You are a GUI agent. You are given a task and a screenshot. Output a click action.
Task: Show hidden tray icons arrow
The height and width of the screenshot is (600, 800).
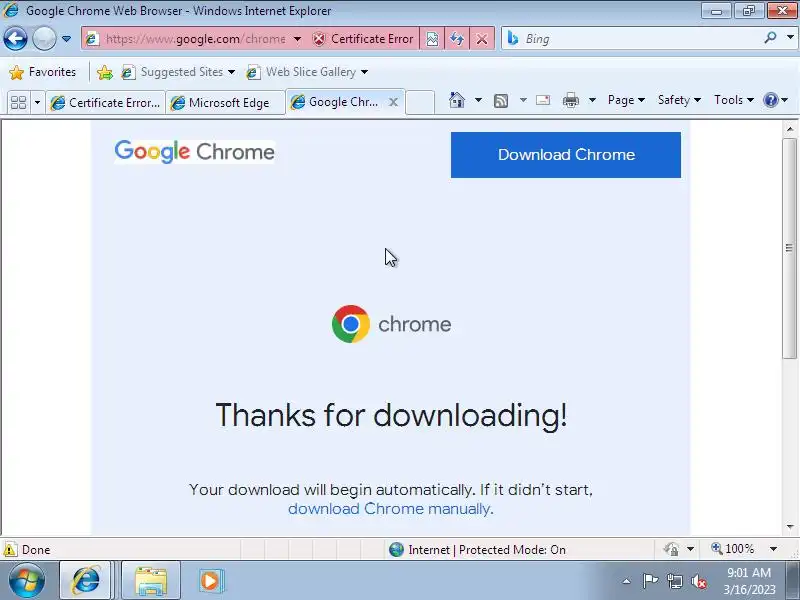627,581
